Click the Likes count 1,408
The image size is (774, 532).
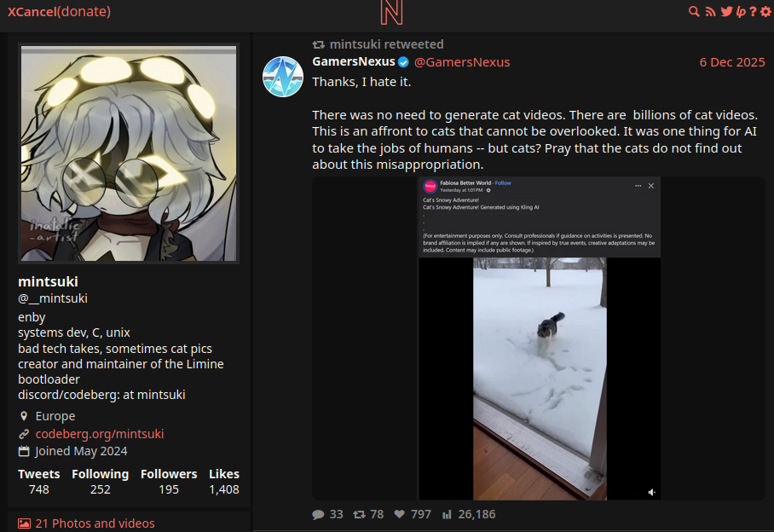[x=224, y=489]
